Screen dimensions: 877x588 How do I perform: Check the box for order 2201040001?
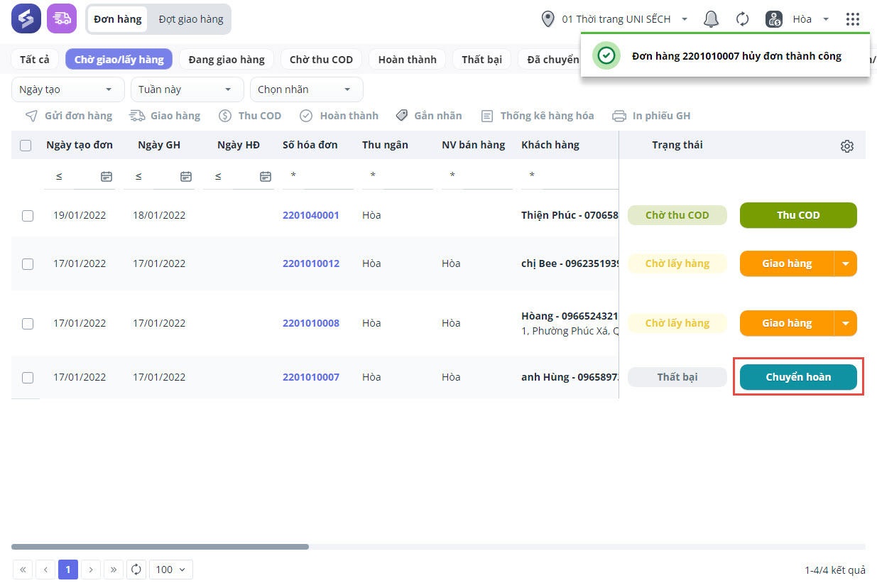pyautogui.click(x=28, y=216)
